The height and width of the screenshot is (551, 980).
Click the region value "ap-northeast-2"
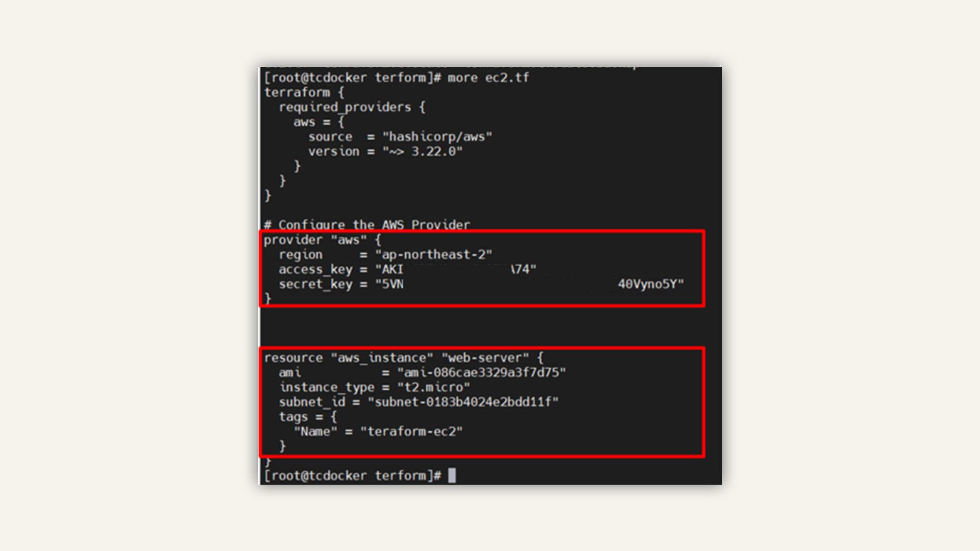point(434,255)
